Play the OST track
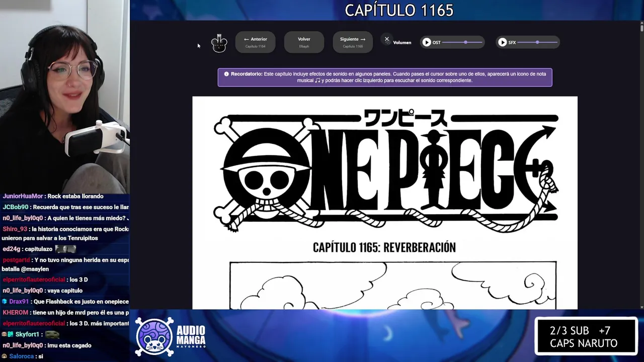644x362 pixels. point(427,42)
